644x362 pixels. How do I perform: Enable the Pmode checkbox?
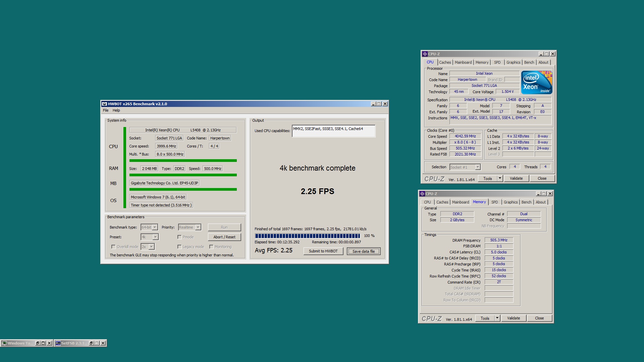point(179,237)
